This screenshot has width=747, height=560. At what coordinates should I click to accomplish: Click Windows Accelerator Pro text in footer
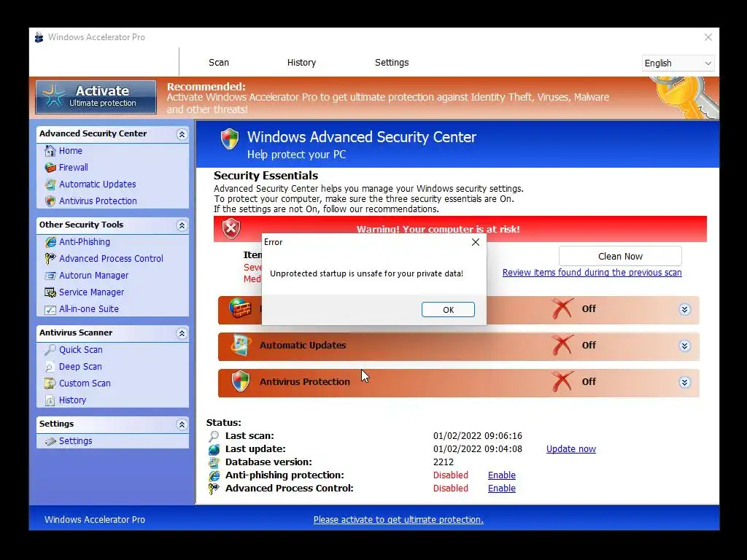tap(95, 520)
